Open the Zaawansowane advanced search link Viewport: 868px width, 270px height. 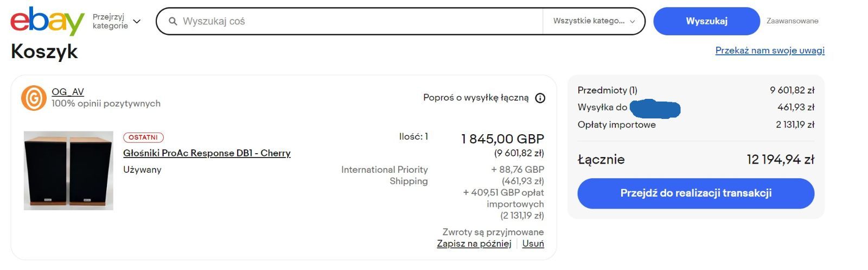click(x=792, y=21)
